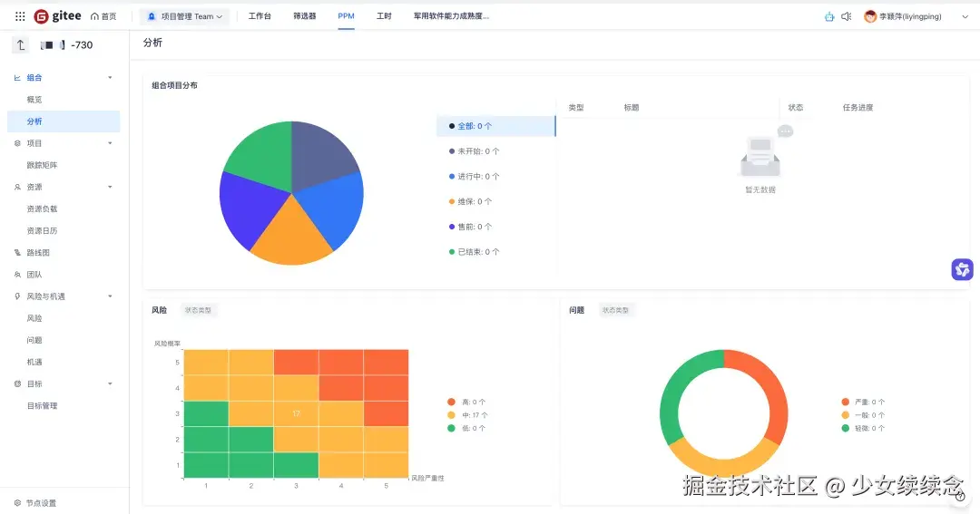Select the 全部: 0 个 legend filter
The width and height of the screenshot is (980, 514).
pyautogui.click(x=495, y=126)
